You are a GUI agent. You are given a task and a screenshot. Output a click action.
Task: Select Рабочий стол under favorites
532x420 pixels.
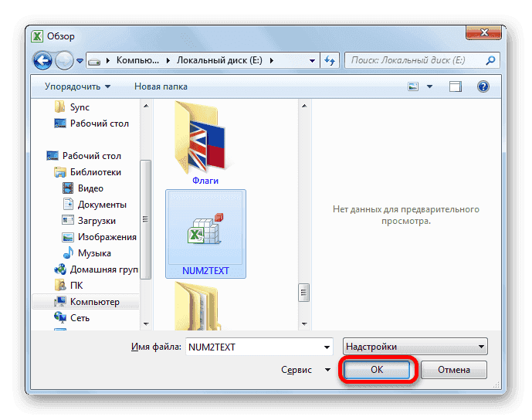(92, 124)
